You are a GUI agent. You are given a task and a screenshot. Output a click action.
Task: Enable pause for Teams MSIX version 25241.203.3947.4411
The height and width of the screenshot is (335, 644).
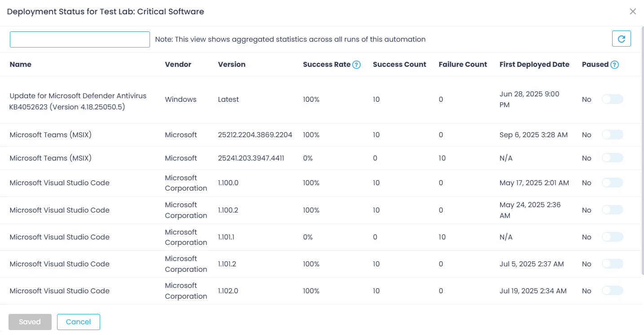pyautogui.click(x=612, y=158)
